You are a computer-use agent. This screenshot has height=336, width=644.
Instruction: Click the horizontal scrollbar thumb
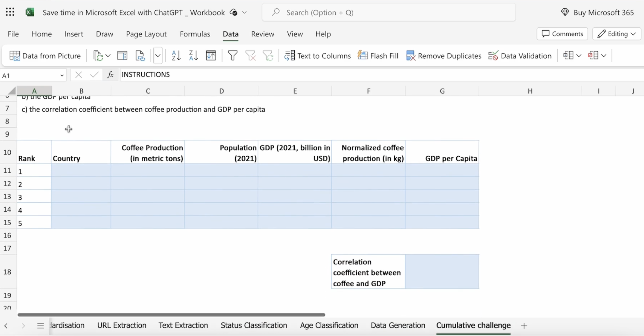coord(171,315)
